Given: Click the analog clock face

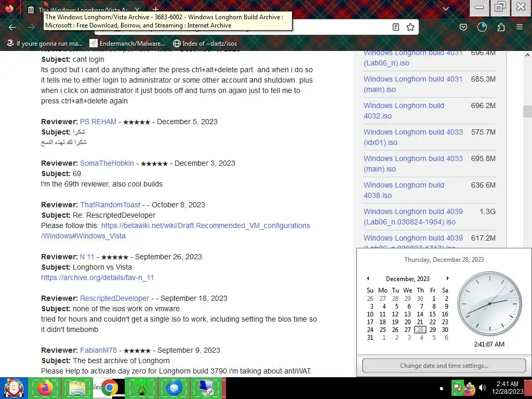Looking at the screenshot, I should 489,303.
